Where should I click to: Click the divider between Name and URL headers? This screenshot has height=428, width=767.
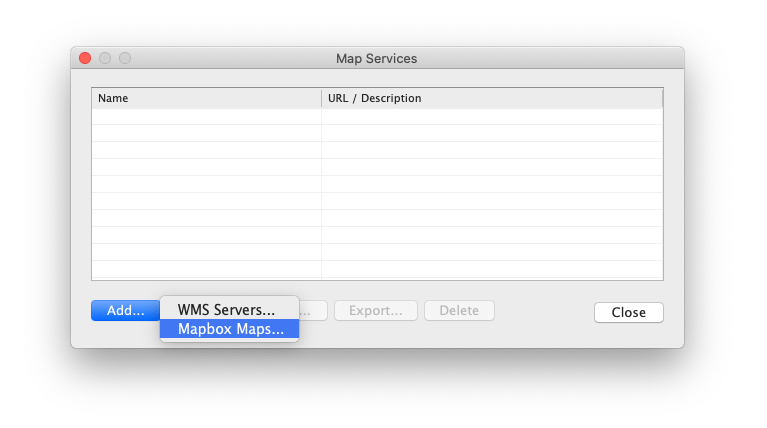click(321, 98)
